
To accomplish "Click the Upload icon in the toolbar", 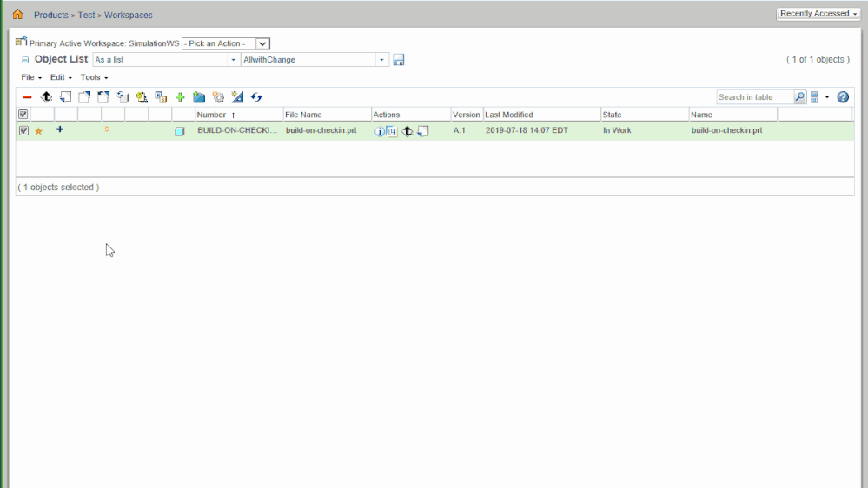I will tap(47, 97).
